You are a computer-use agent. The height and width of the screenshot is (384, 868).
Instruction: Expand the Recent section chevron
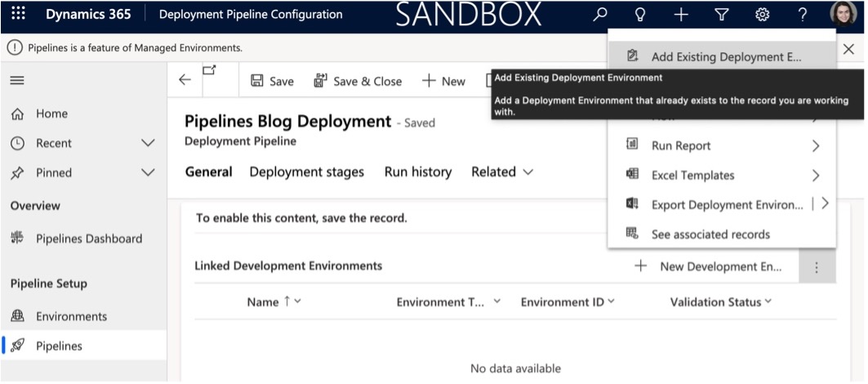pos(148,143)
